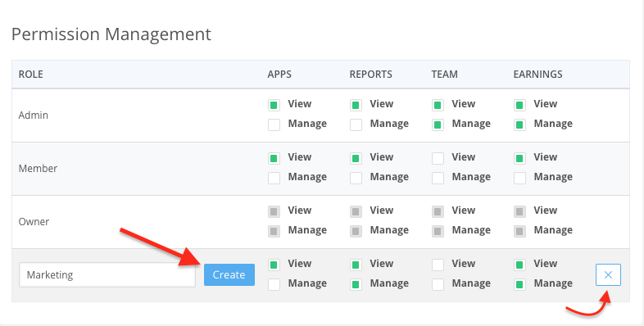Image resolution: width=644 pixels, height=326 pixels.
Task: Click the X icon to cancel new role
Action: click(x=608, y=274)
